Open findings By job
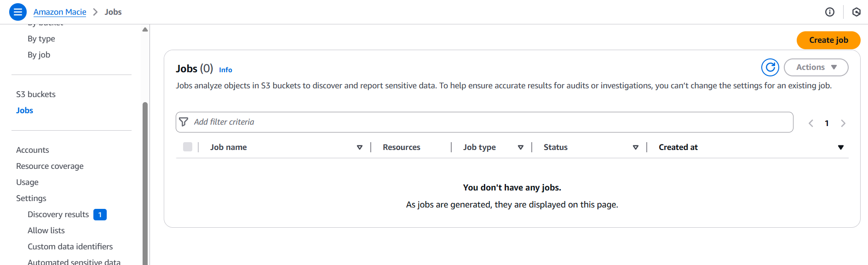The height and width of the screenshot is (265, 868). [39, 55]
